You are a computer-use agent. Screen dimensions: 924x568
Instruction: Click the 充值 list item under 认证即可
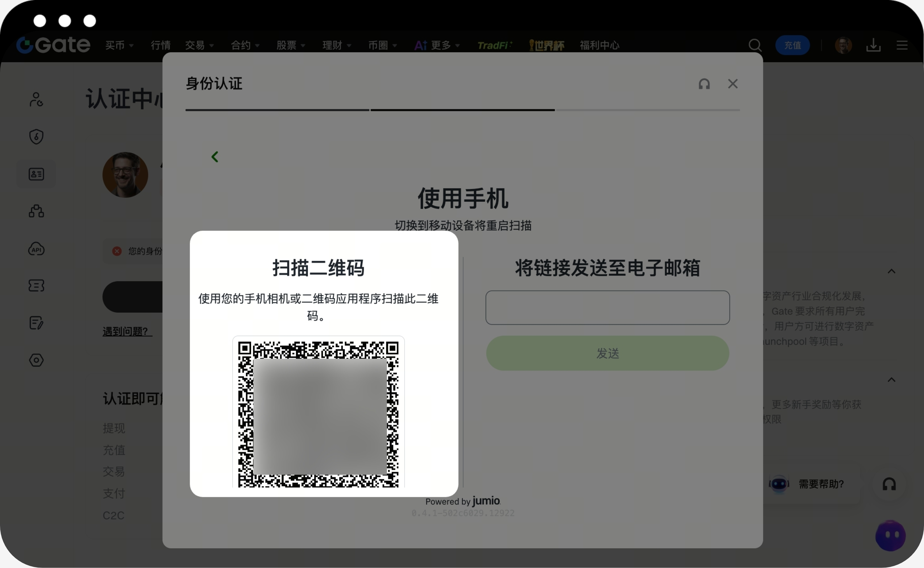click(114, 450)
